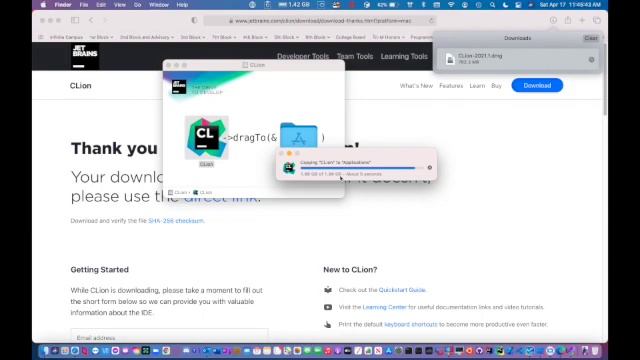Click Safari's forward arrow
Image resolution: width=640 pixels, height=360 pixels.
[105, 20]
